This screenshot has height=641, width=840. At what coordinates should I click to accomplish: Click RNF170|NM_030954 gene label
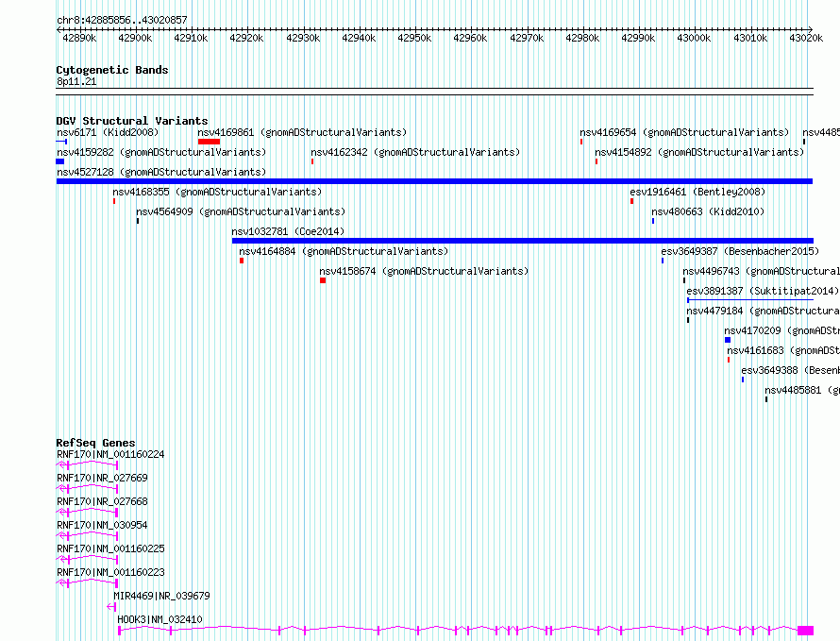[x=102, y=525]
